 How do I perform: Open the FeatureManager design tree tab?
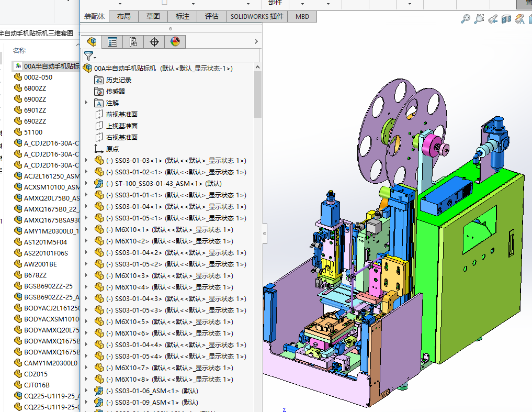(92, 42)
